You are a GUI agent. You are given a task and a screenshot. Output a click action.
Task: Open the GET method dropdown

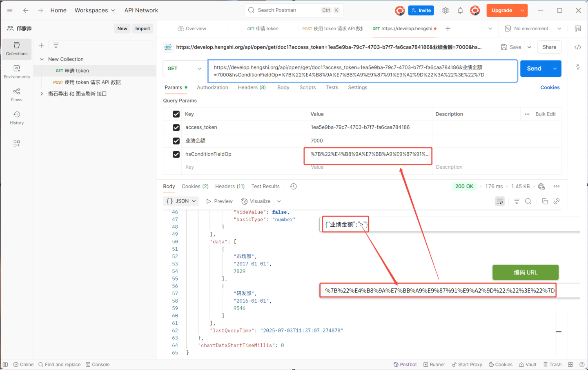click(x=185, y=69)
